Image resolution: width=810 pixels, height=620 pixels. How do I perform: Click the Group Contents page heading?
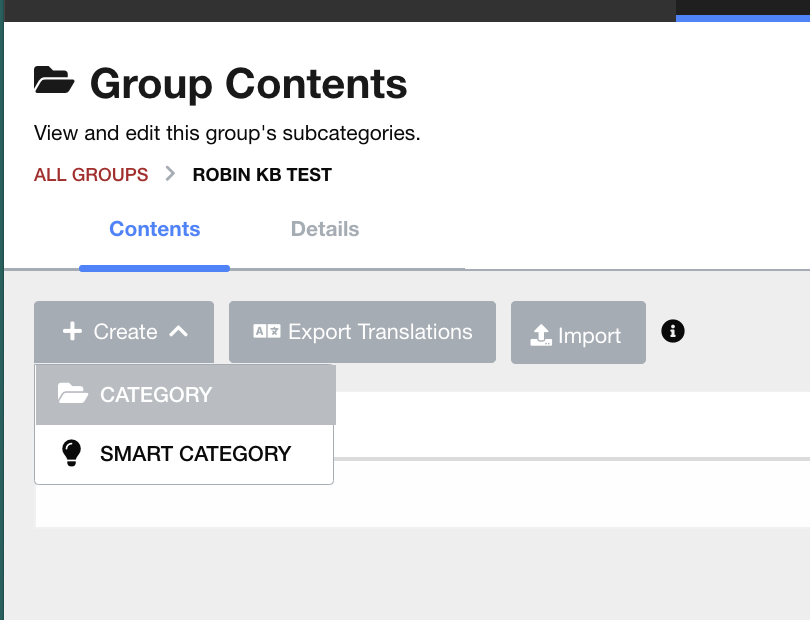(248, 83)
